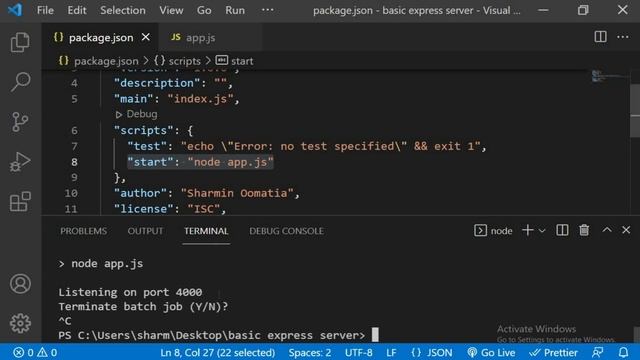Open the Edit menu
The width and height of the screenshot is (640, 360).
point(77,10)
